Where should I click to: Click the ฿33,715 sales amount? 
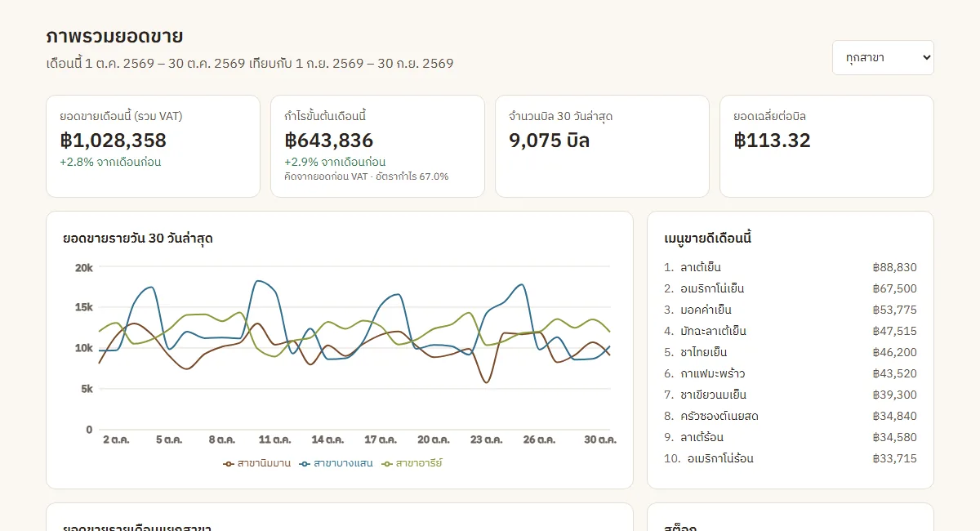[x=894, y=458]
